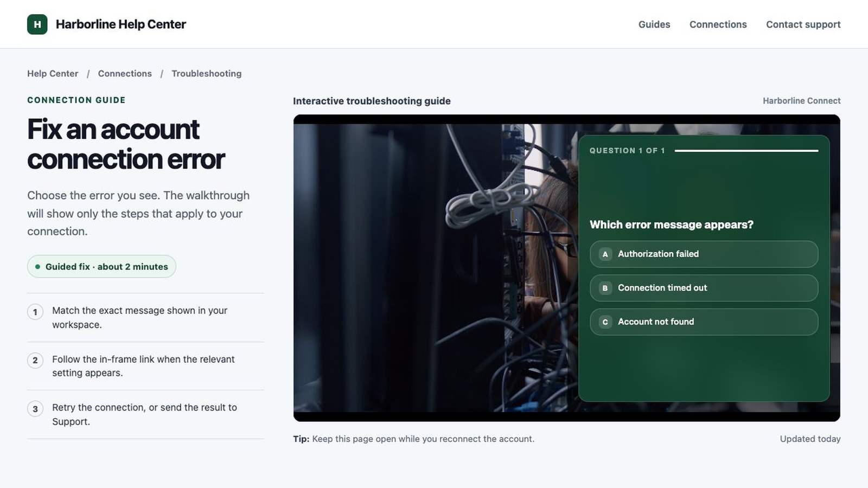
Task: Pick the Account not found option
Action: [704, 322]
